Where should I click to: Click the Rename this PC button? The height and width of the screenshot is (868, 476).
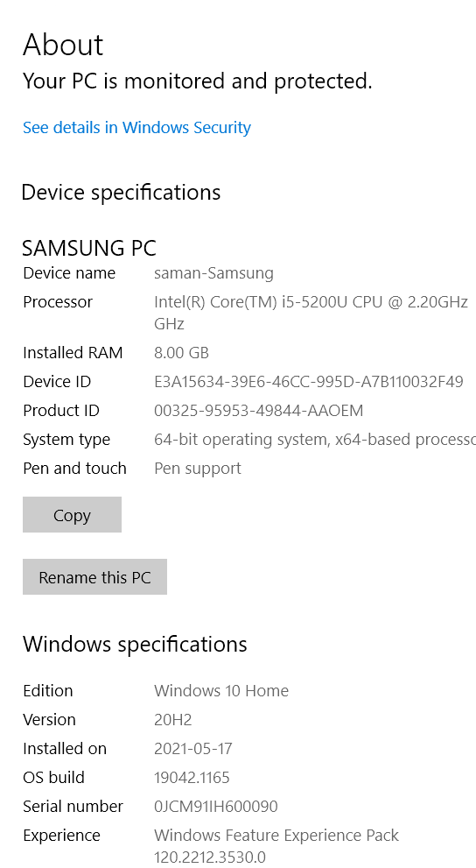pos(94,577)
